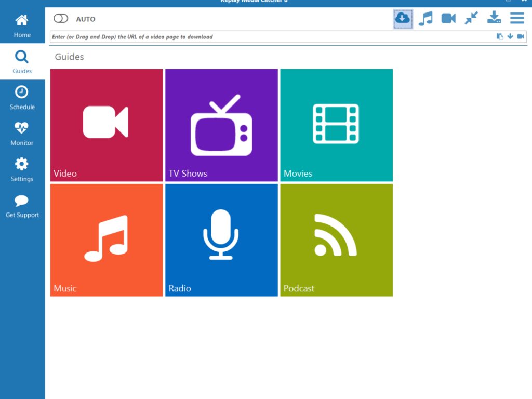Open Settings from the sidebar
Screen dimensions: 532x399
(22, 170)
